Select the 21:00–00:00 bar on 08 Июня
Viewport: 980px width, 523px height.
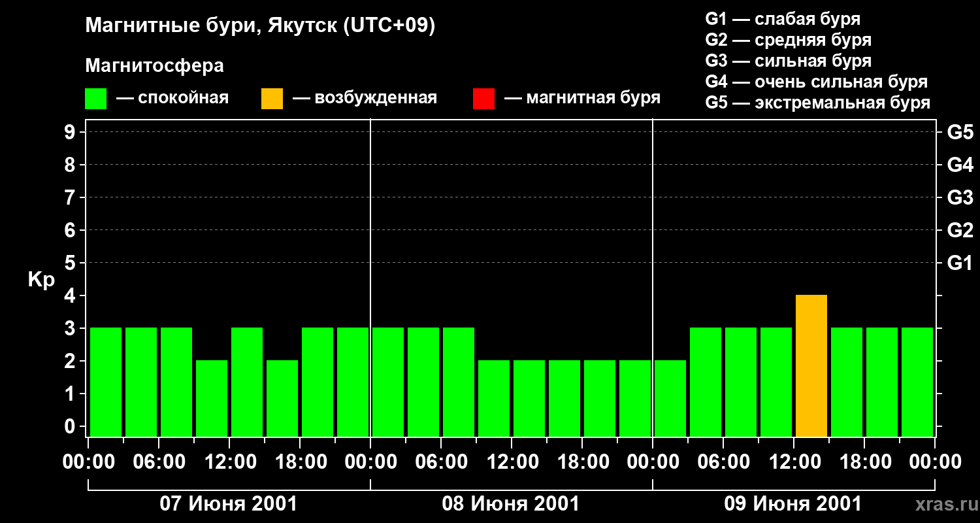[635, 398]
